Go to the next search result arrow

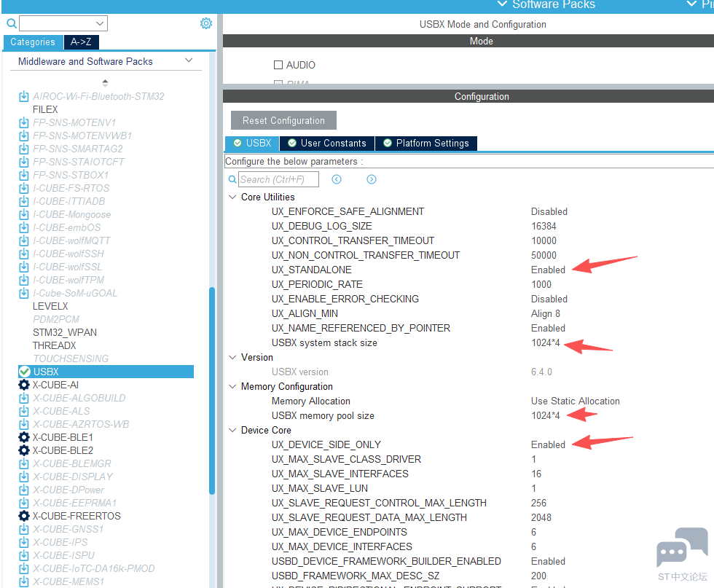pos(372,179)
